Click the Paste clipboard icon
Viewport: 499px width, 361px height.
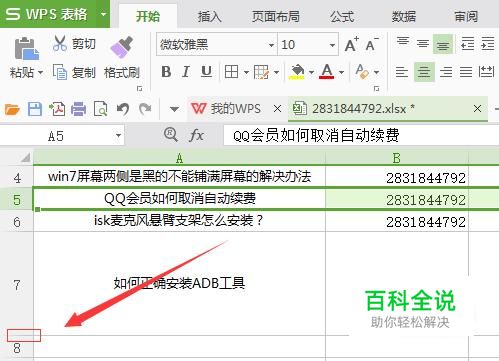pos(27,49)
